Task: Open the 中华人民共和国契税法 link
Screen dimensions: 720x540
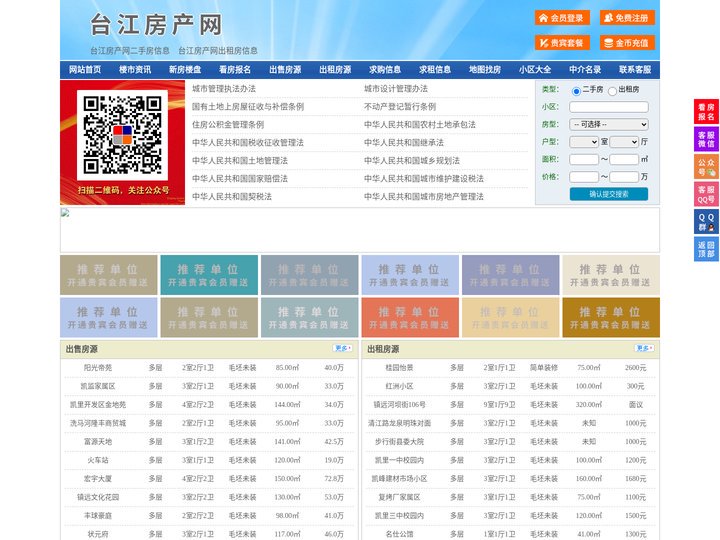Action: coord(232,197)
